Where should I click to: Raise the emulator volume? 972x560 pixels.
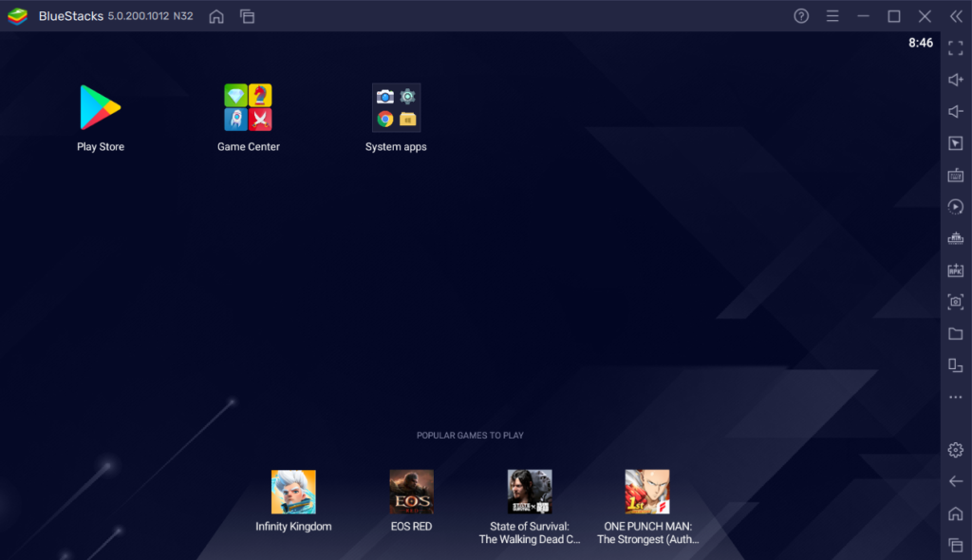pos(956,80)
